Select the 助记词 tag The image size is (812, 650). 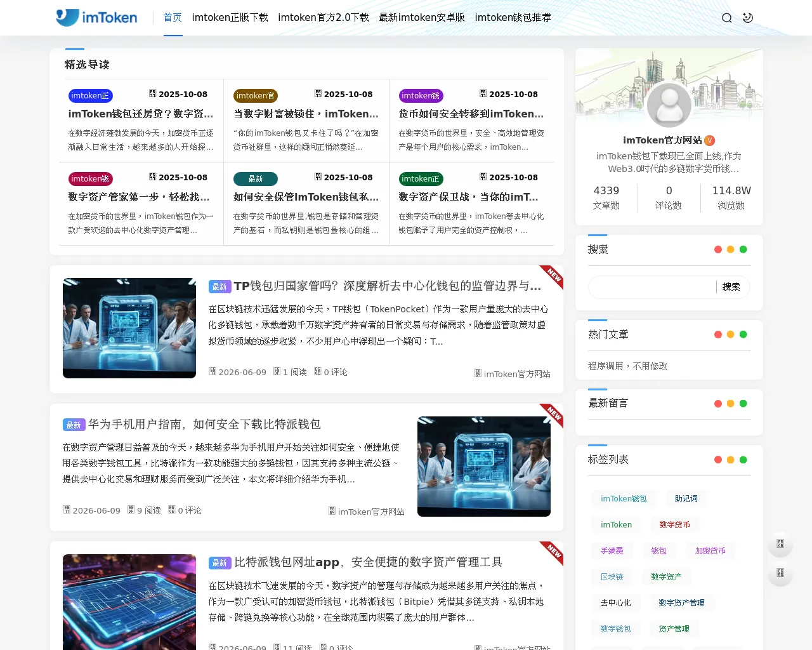pos(686,499)
